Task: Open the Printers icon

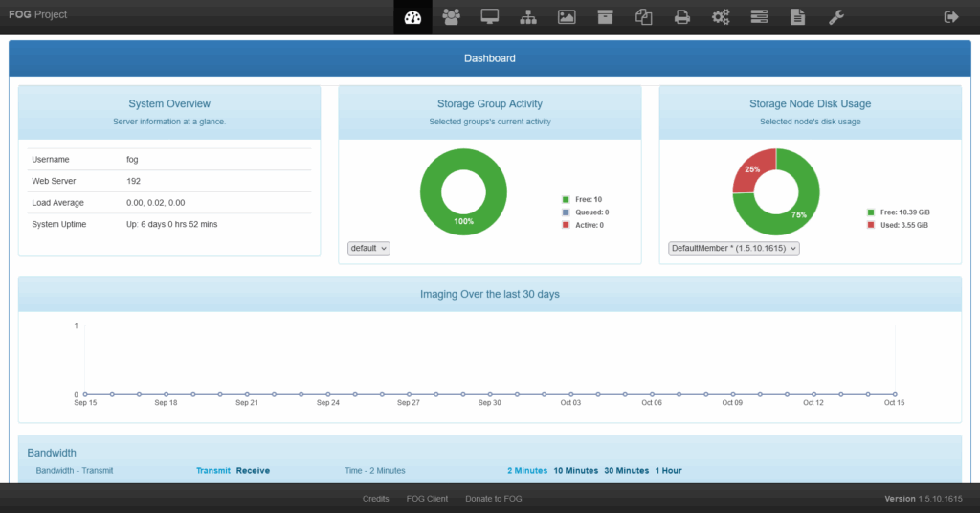Action: [681, 17]
